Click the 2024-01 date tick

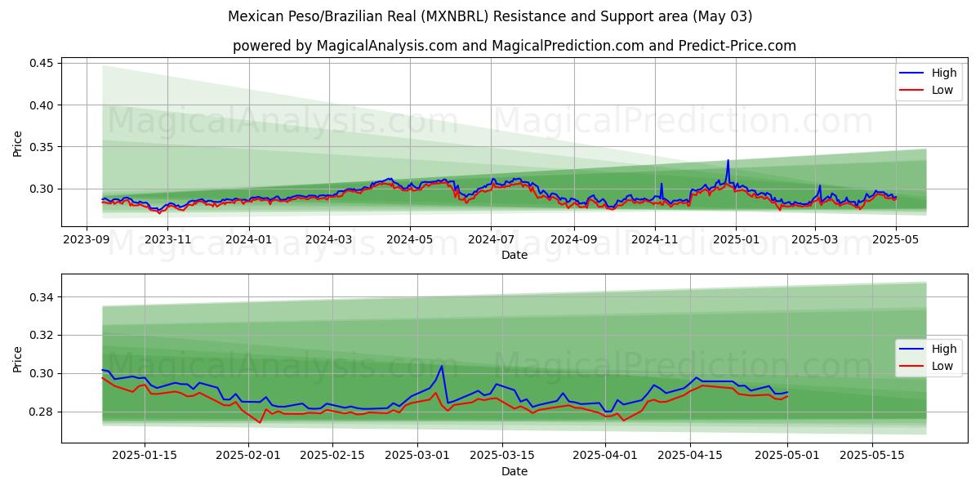[x=248, y=239]
